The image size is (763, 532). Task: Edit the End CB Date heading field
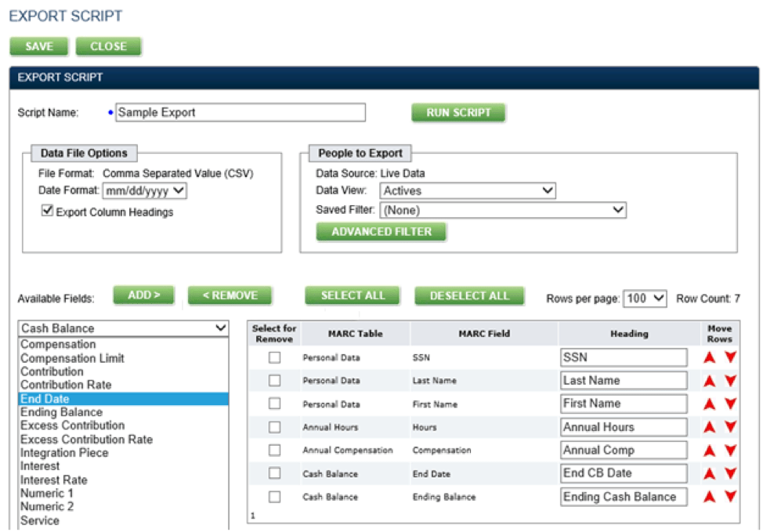tap(624, 473)
